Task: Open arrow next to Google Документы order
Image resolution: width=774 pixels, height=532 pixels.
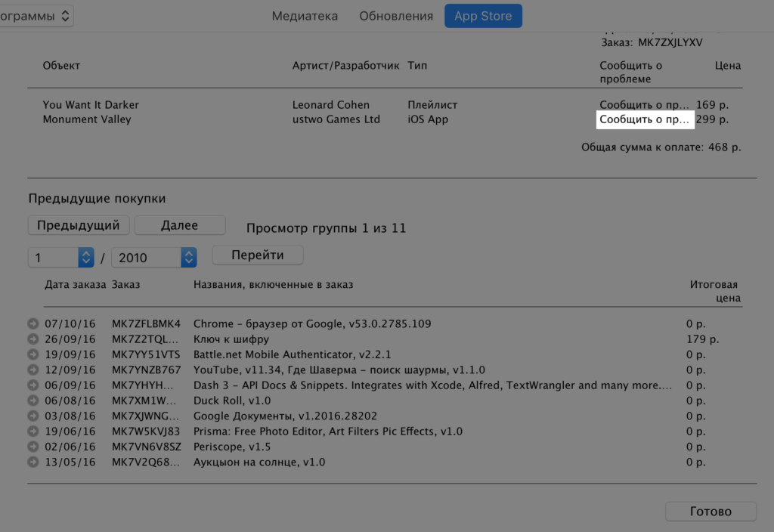Action: (33, 416)
